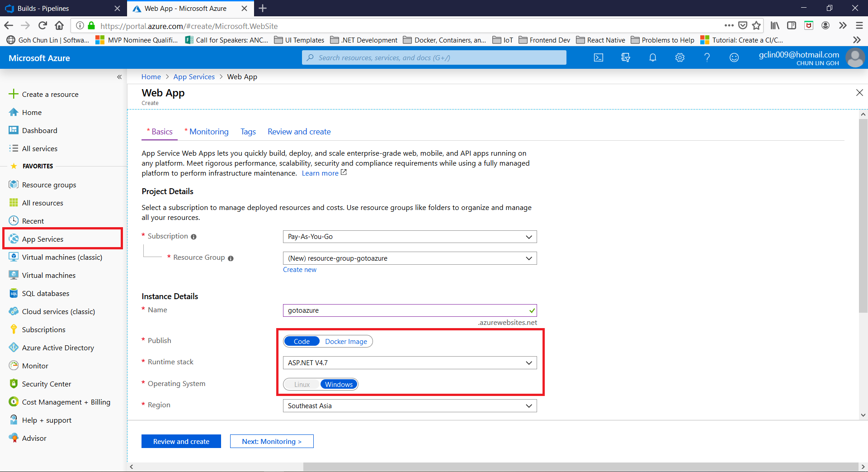Click Next: Monitoring button

[272, 441]
